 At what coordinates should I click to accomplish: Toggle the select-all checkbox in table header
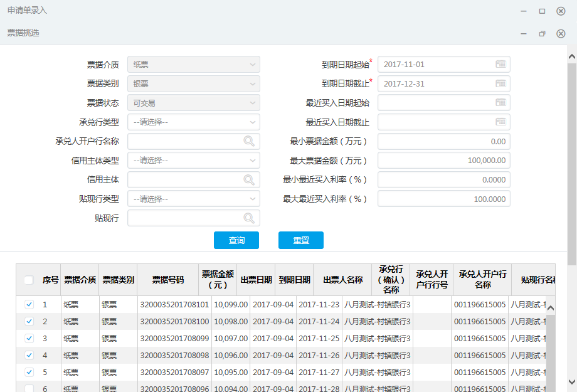(29, 280)
